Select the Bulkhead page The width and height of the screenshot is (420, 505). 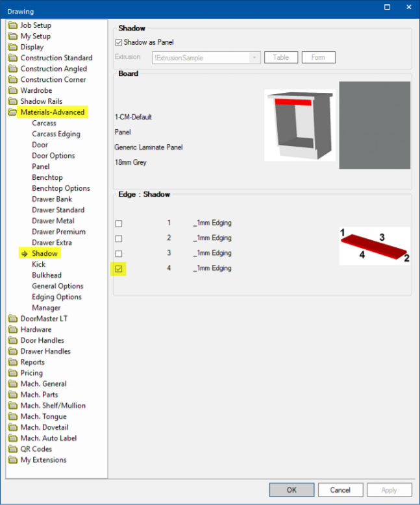[47, 275]
